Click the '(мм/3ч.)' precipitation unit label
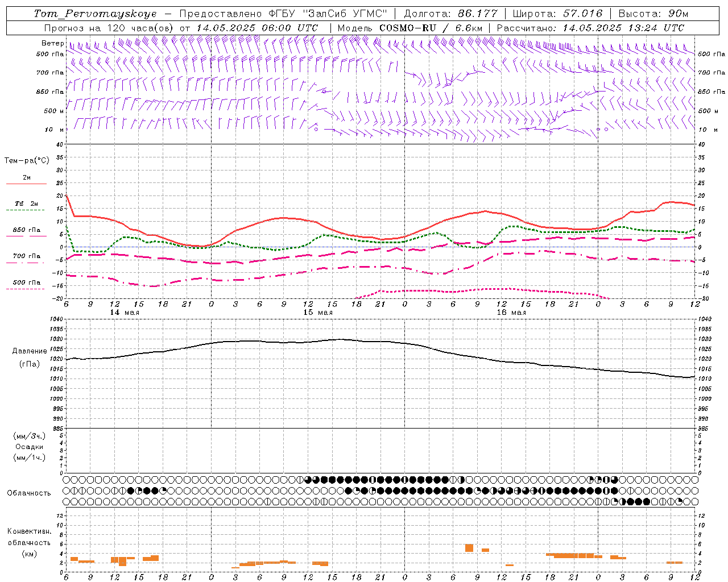 30,436
